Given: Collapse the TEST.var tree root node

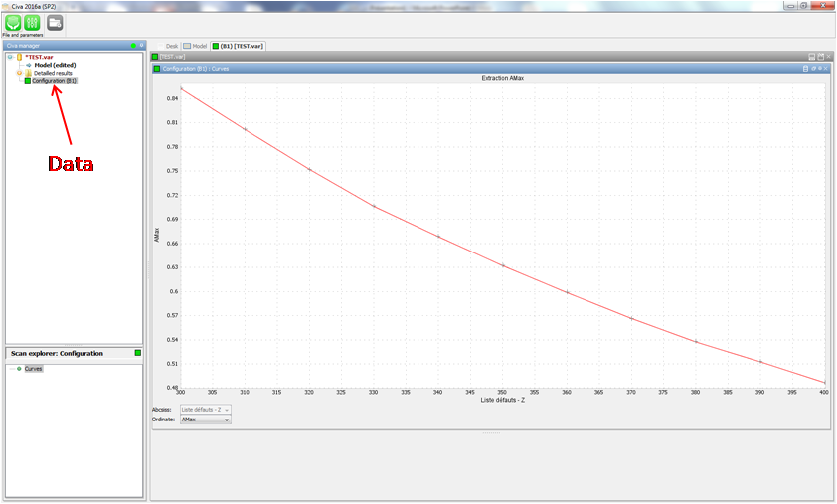Looking at the screenshot, I should 10,58.
